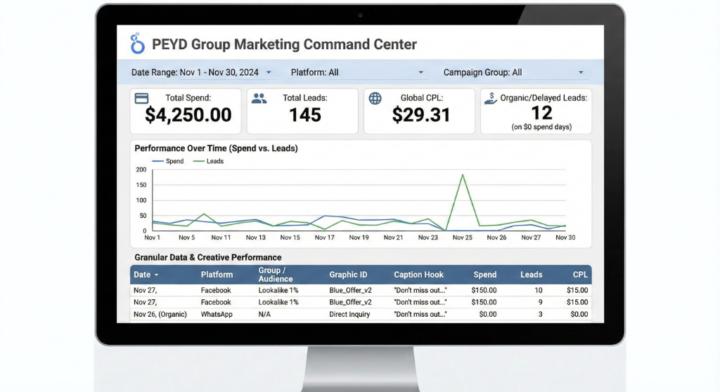Select the Nov 26 (Organic) WhatsApp row
Viewport: 720px width, 392px height.
point(360,314)
